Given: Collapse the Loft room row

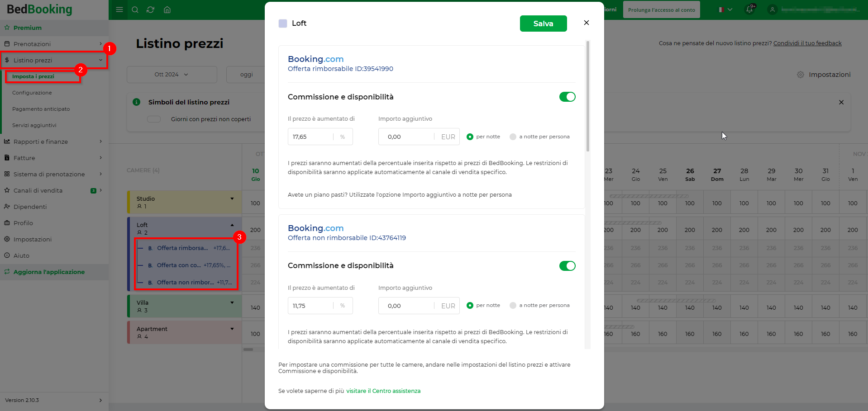Looking at the screenshot, I should click(x=232, y=225).
